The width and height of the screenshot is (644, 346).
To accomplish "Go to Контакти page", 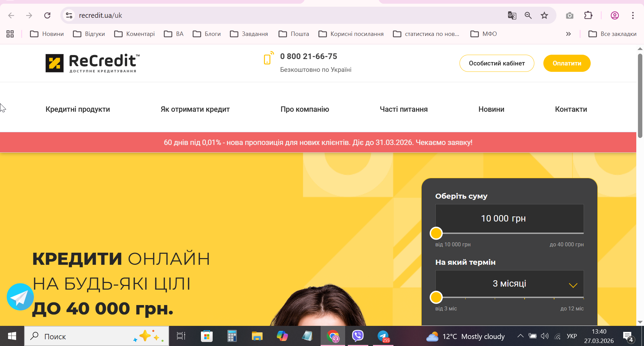I will coord(571,109).
